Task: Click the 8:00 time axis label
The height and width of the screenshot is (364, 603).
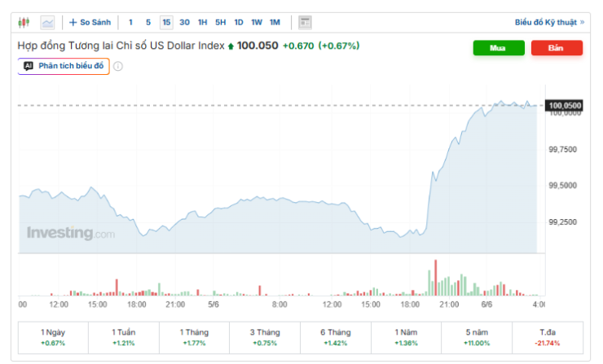Action: click(x=279, y=305)
